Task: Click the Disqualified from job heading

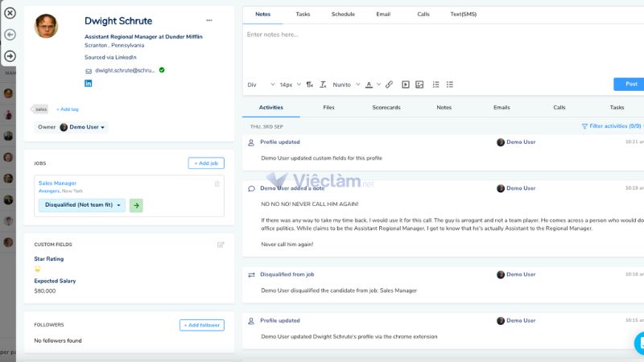Action: 287,274
